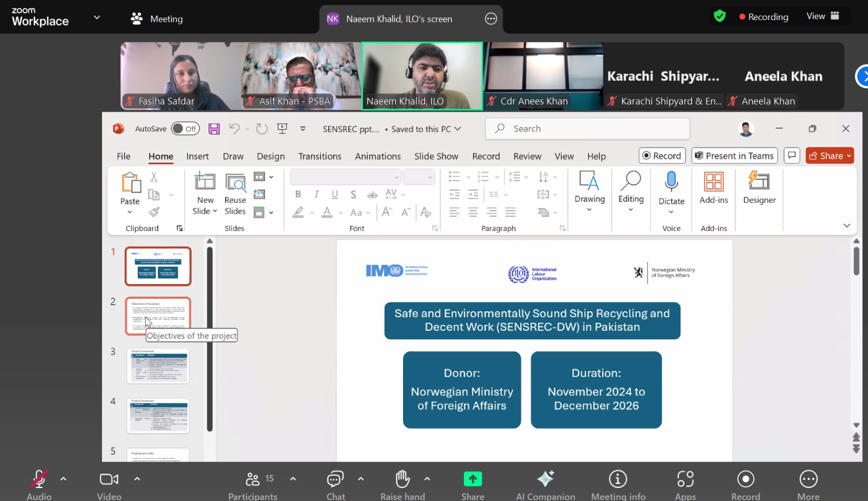Unmute the microphone with the Audio button

pyautogui.click(x=39, y=479)
